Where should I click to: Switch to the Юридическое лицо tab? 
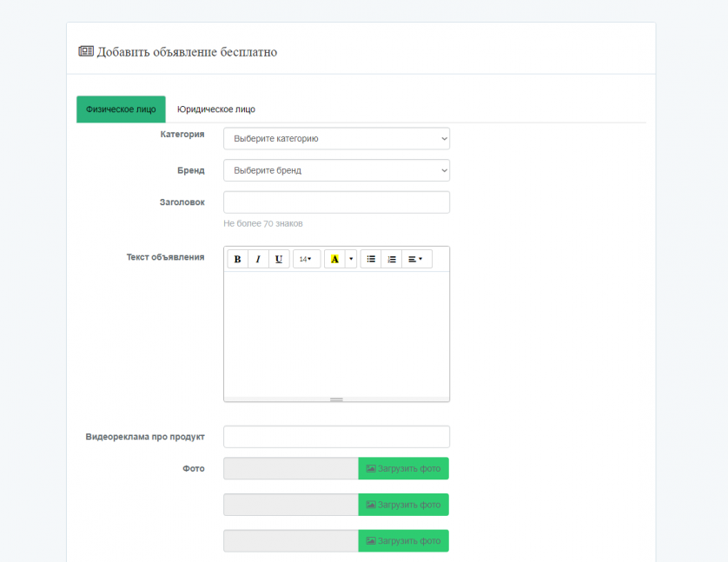(x=216, y=109)
